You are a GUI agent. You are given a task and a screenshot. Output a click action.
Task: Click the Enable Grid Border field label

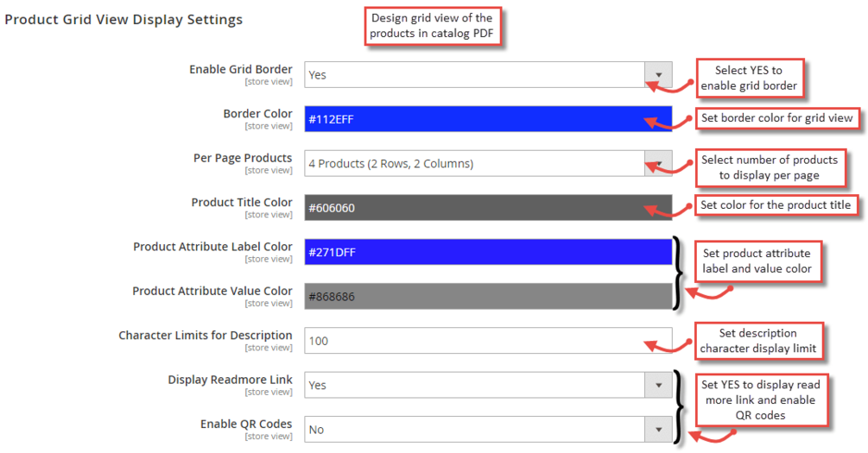[x=240, y=69]
